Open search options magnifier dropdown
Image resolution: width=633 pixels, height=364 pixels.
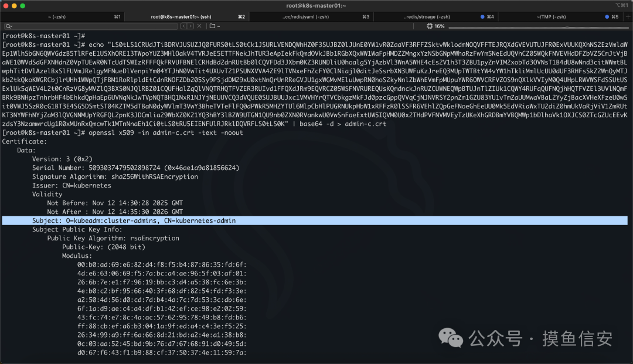[9, 26]
